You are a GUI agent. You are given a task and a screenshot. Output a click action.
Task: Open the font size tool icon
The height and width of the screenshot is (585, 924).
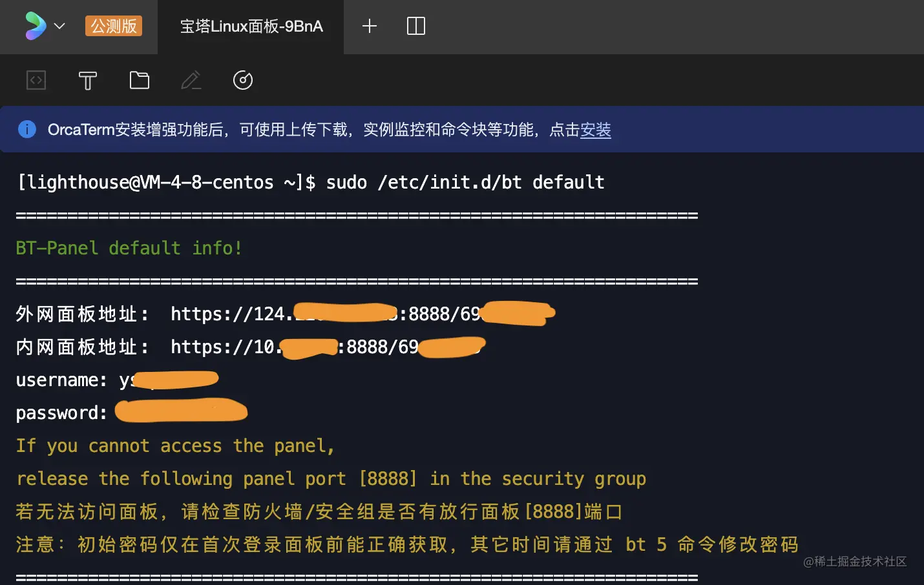click(87, 80)
